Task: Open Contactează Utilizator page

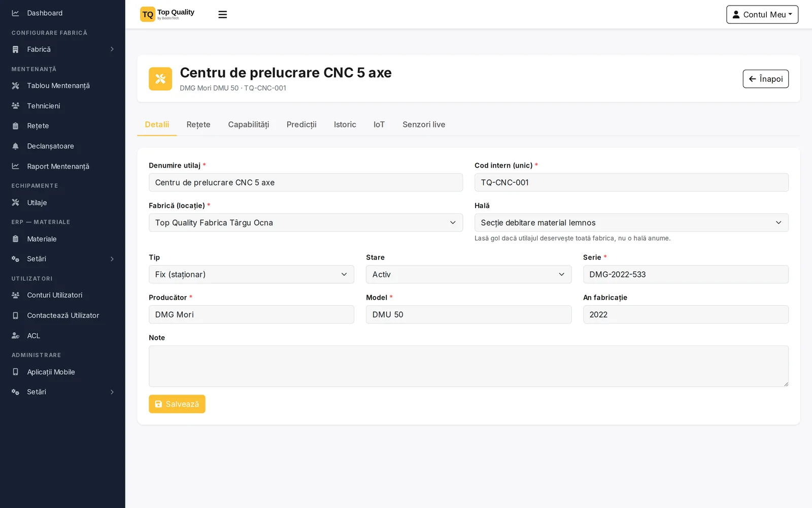Action: (62, 315)
